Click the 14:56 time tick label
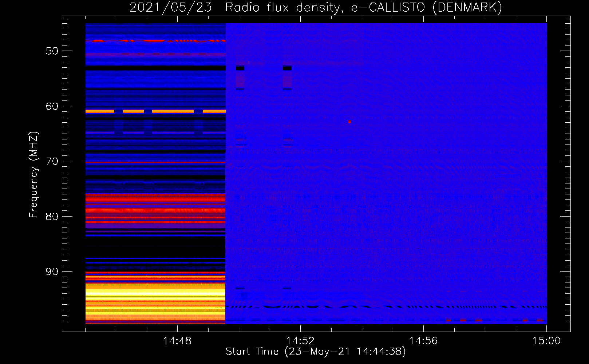This screenshot has height=364, width=589. tap(423, 341)
